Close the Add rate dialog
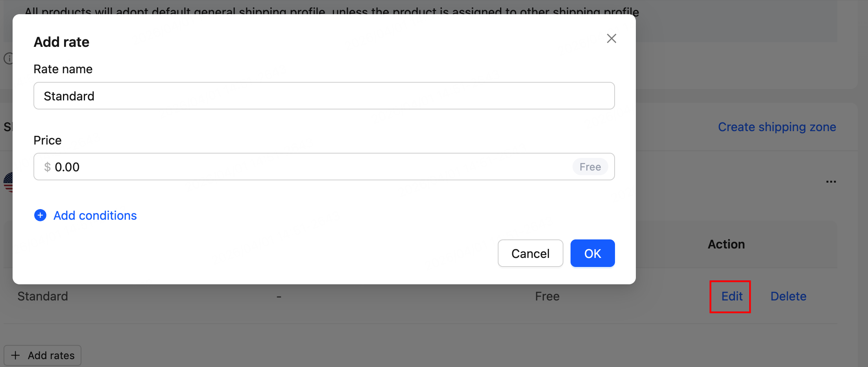The height and width of the screenshot is (367, 868). [611, 39]
